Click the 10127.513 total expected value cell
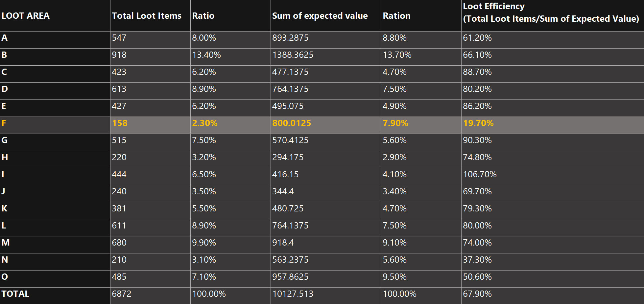The image size is (644, 304). [x=293, y=294]
